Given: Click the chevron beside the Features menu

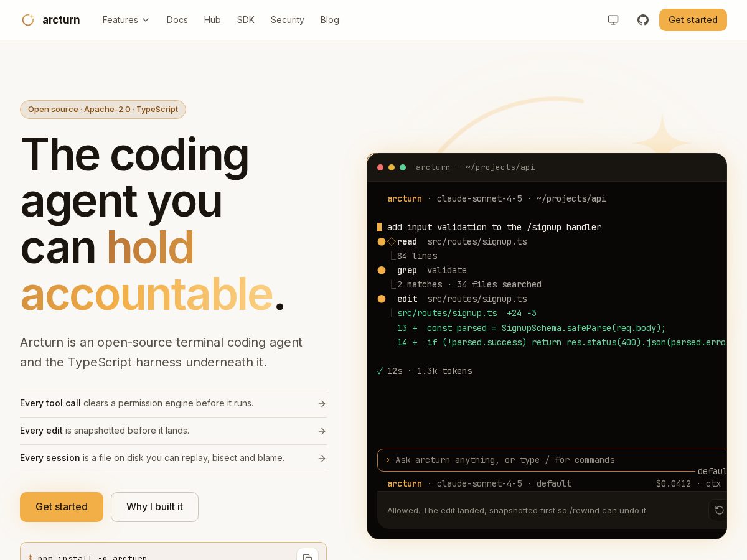Looking at the screenshot, I should (x=146, y=20).
